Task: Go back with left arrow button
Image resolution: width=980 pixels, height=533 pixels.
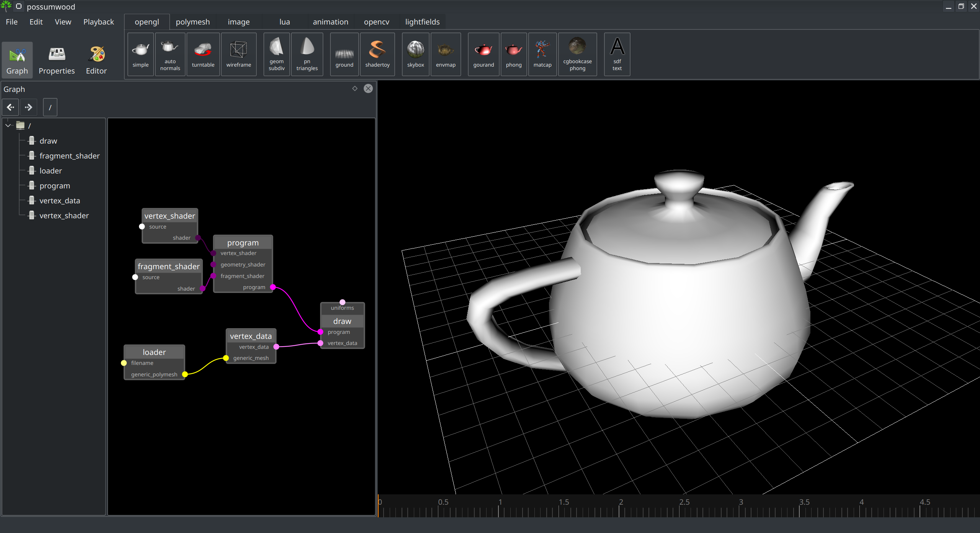Action: (10, 108)
